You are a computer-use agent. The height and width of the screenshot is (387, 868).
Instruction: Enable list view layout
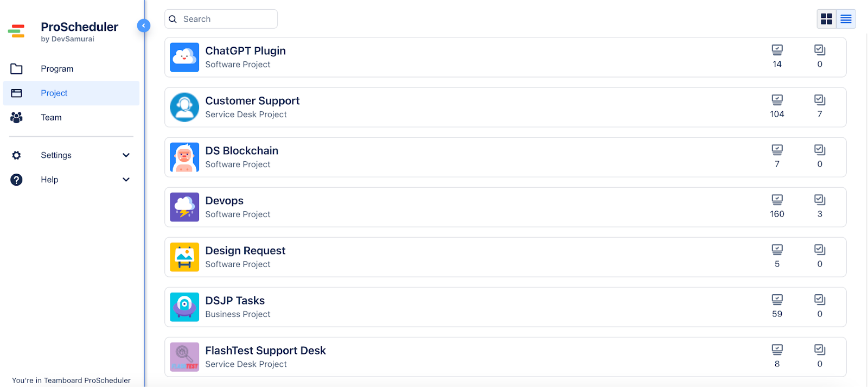point(845,18)
